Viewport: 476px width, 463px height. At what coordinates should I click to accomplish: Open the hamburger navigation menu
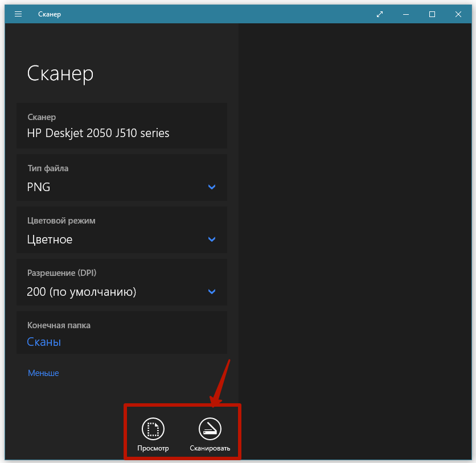[18, 14]
